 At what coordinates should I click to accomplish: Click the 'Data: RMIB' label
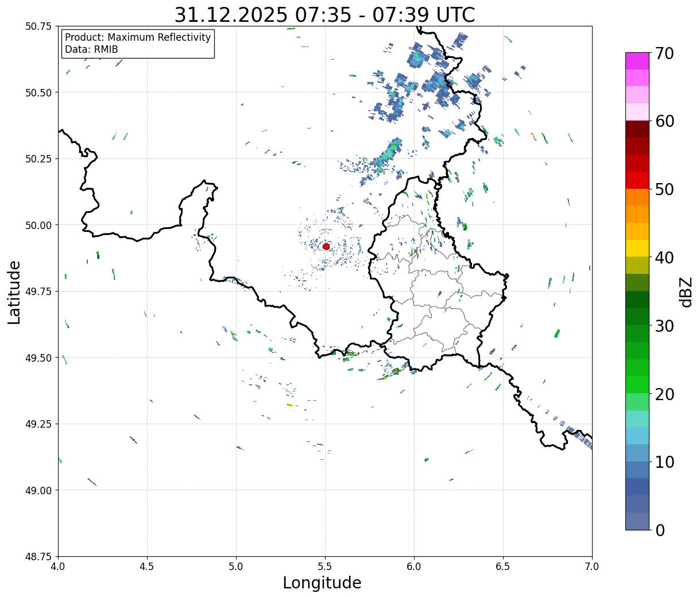[91, 49]
